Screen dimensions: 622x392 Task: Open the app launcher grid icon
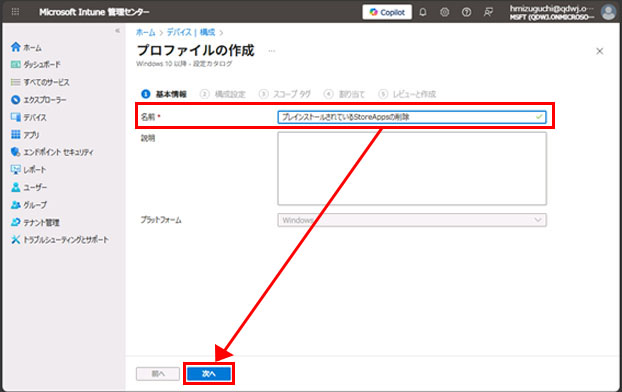point(15,12)
